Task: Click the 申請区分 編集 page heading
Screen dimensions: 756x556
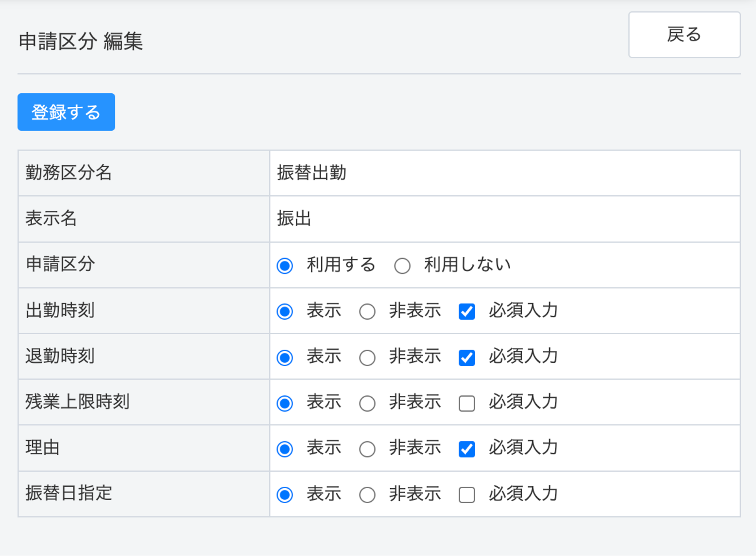Action: tap(81, 41)
